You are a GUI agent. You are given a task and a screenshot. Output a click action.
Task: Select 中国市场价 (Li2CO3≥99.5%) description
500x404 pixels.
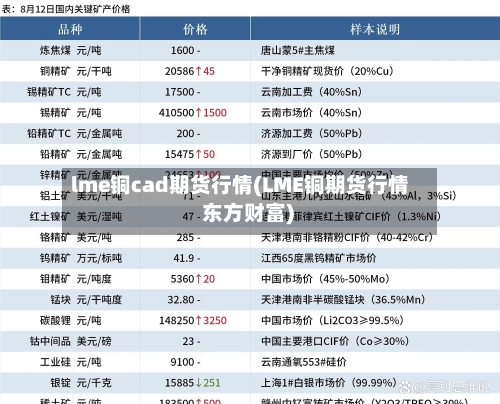pyautogui.click(x=332, y=321)
